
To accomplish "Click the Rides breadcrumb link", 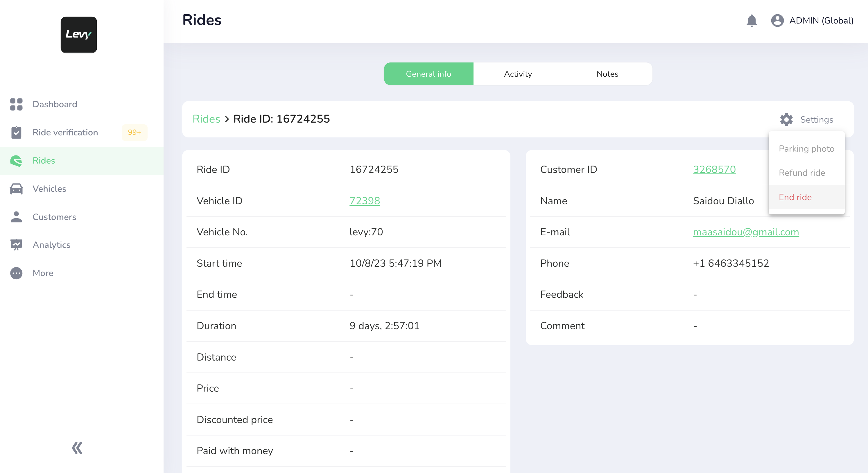I will (x=206, y=119).
